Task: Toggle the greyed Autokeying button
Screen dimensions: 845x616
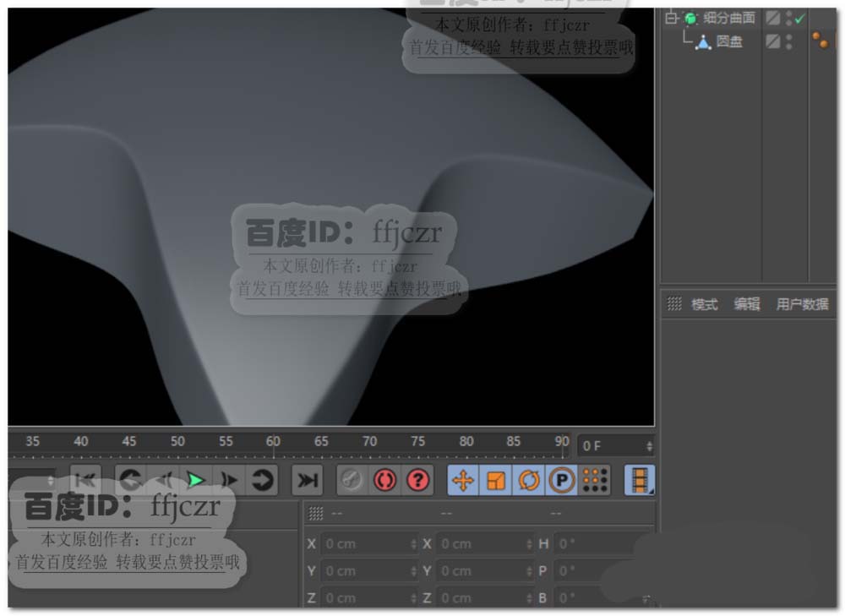Action: click(352, 480)
